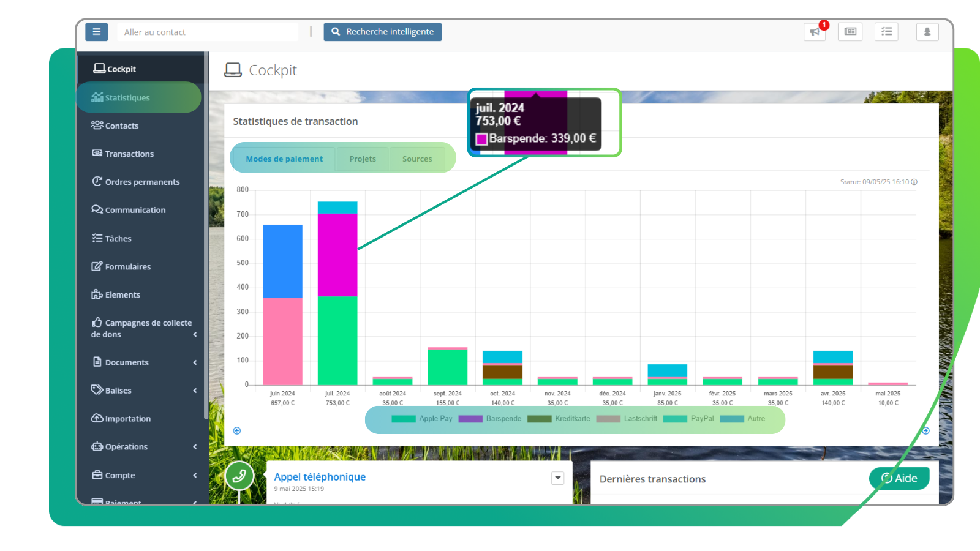Open the Appel téléphonique dropdown arrow

click(557, 478)
